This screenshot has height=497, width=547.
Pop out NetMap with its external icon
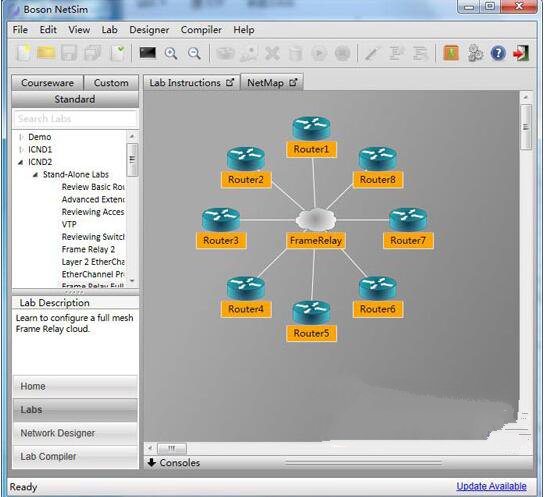click(x=293, y=83)
